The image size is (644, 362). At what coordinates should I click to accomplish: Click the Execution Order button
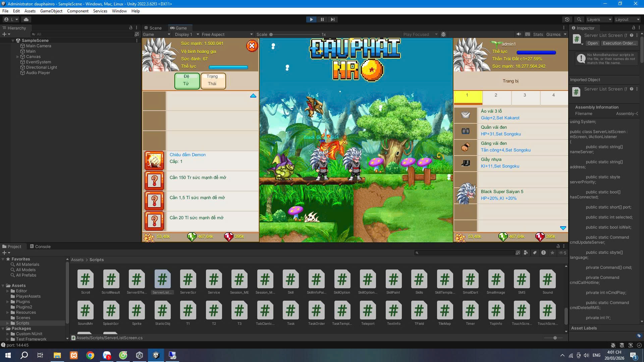(619, 43)
